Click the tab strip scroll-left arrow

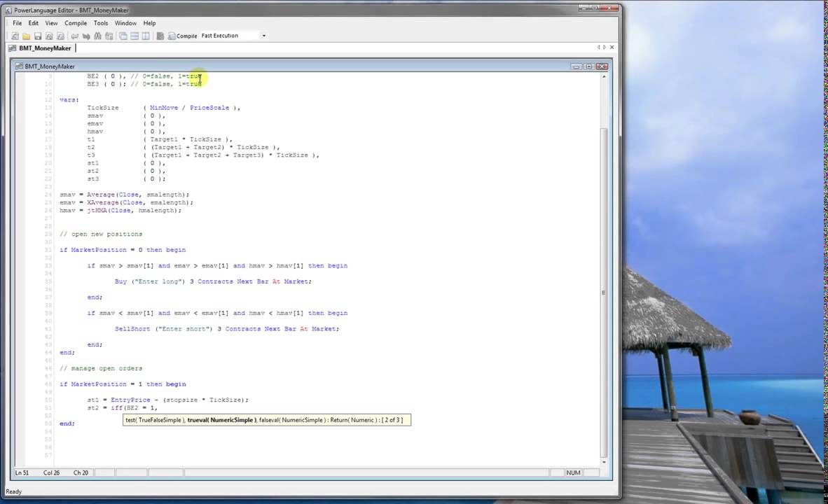[x=598, y=48]
